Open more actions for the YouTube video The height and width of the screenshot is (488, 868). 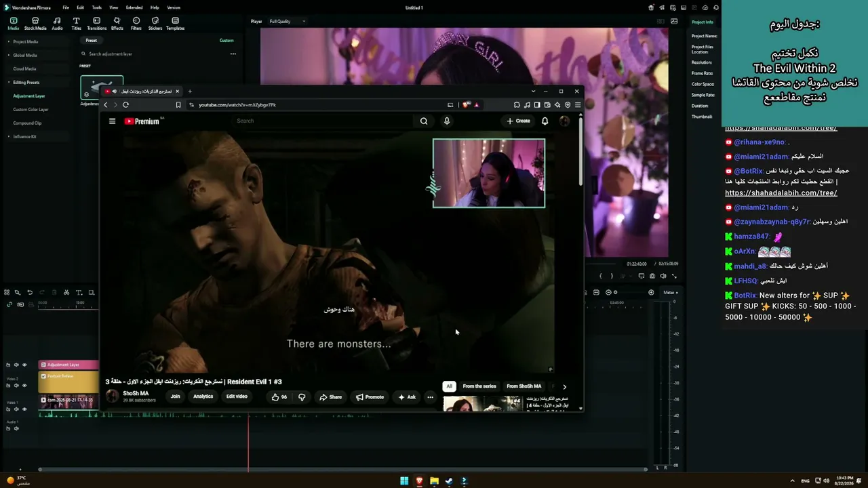pos(430,397)
